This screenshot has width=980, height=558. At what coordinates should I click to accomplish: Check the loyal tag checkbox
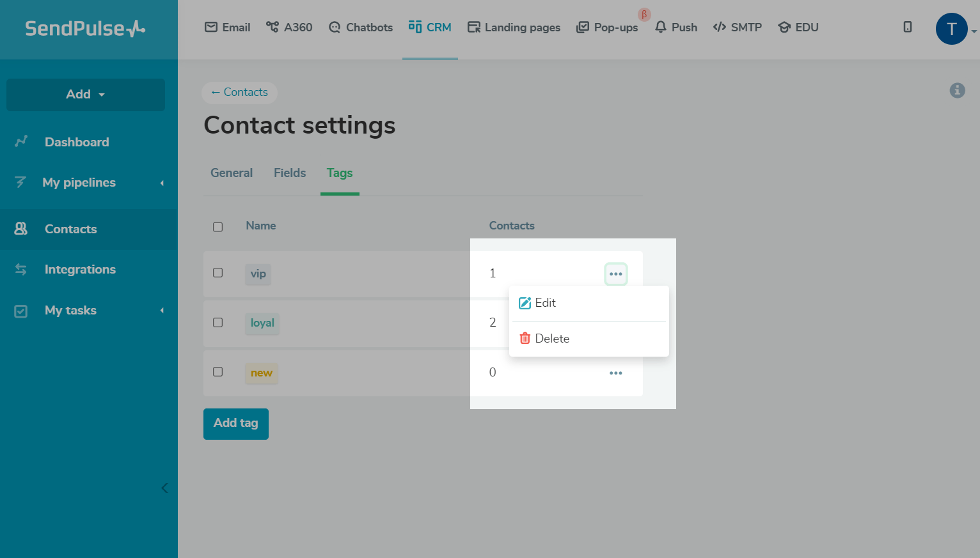coord(218,323)
